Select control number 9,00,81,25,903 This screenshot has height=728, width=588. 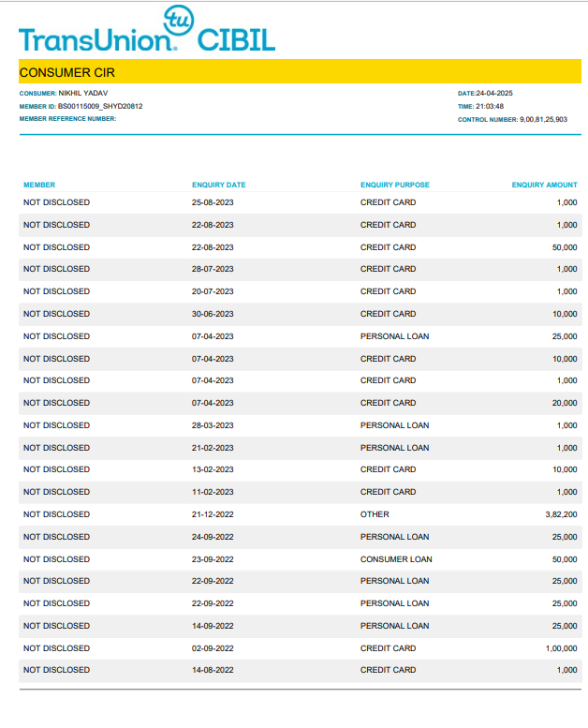pyautogui.click(x=543, y=119)
